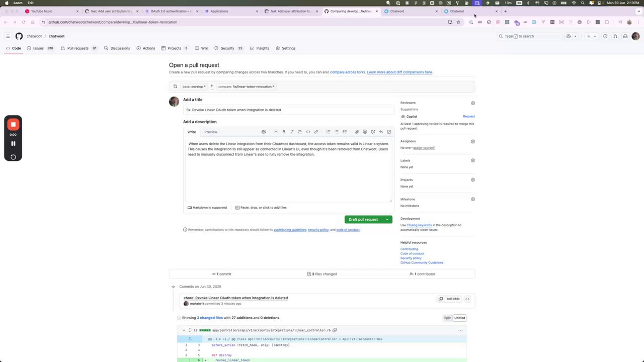Insert a quote block in description

(300, 132)
